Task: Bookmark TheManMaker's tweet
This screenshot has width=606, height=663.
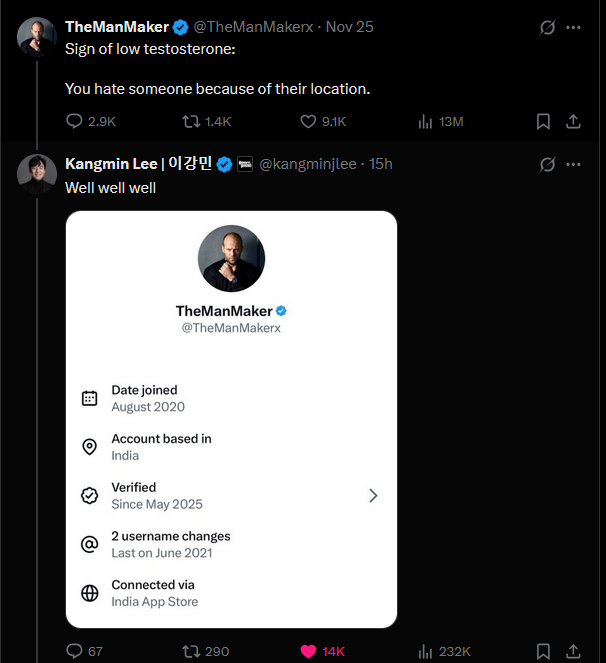Action: click(x=543, y=121)
